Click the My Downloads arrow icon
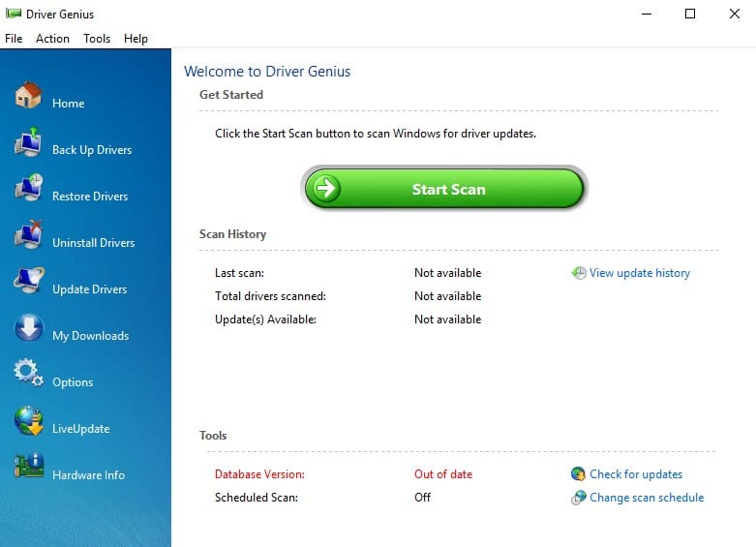 point(28,327)
